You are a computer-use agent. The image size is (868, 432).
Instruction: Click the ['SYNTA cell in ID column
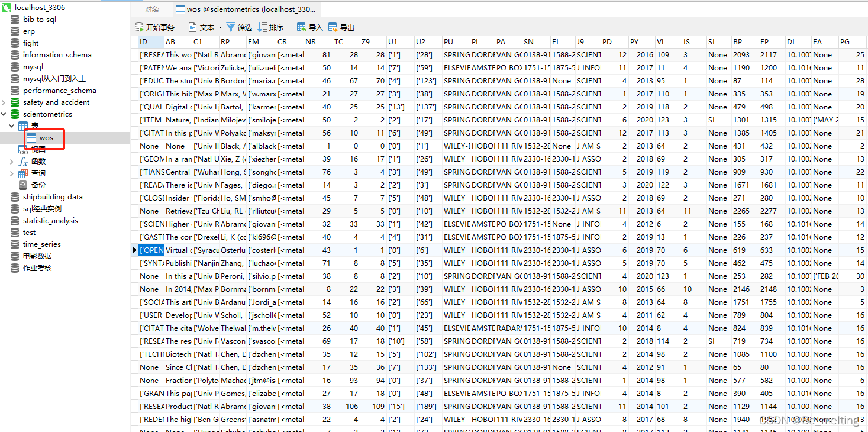click(151, 263)
